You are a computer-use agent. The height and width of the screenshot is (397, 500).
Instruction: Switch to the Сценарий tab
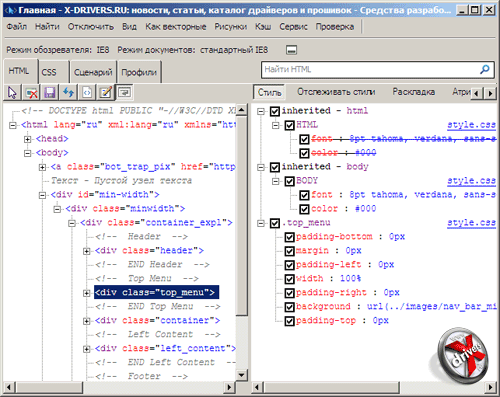[x=93, y=72]
